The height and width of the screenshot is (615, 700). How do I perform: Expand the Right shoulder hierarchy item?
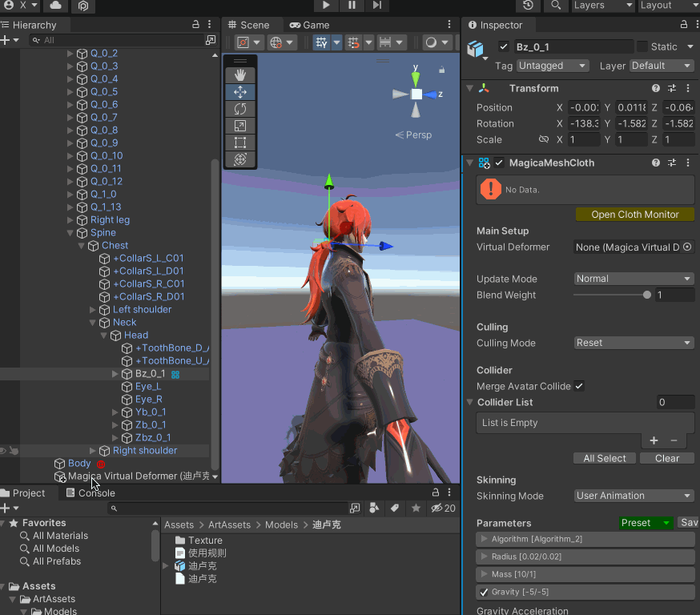(93, 451)
